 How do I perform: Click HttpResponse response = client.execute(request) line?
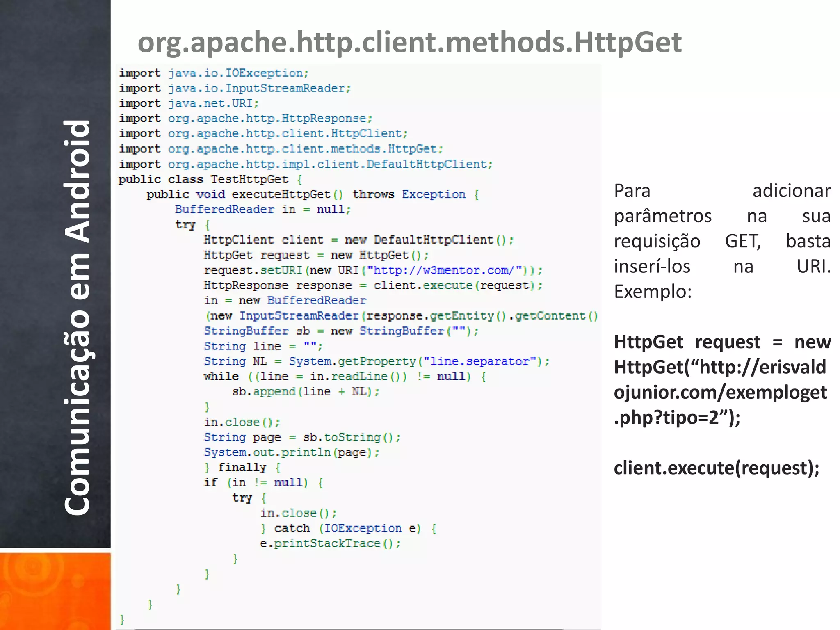point(373,285)
